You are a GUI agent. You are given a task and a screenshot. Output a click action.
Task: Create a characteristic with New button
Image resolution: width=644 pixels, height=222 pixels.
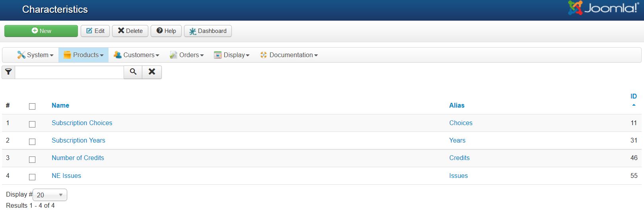[41, 31]
